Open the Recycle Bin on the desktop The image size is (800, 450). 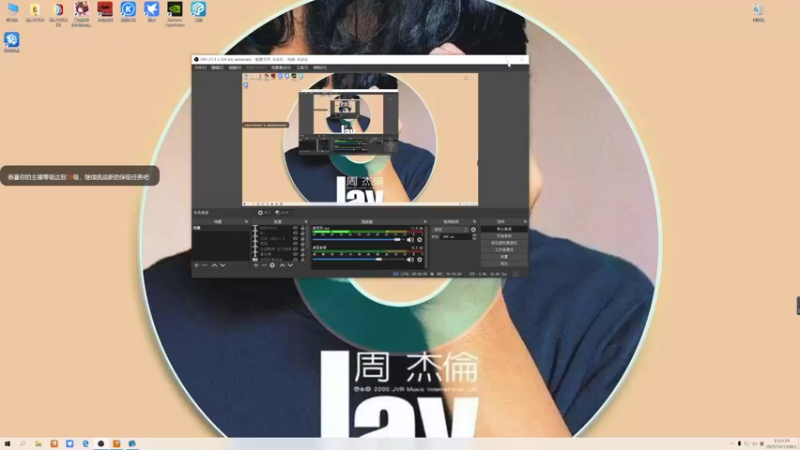pyautogui.click(x=758, y=13)
